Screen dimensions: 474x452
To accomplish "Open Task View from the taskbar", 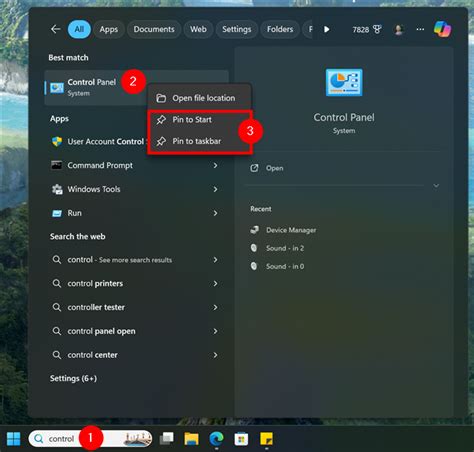I will click(x=167, y=439).
